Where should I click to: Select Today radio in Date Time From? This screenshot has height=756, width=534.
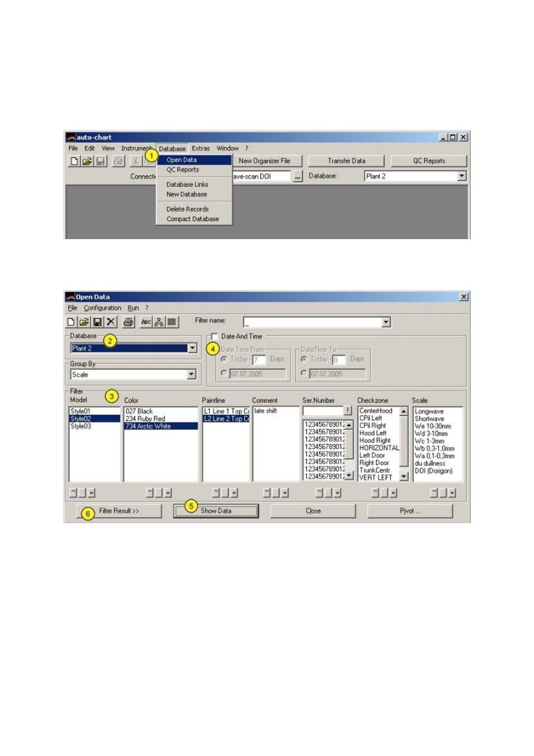tap(224, 359)
